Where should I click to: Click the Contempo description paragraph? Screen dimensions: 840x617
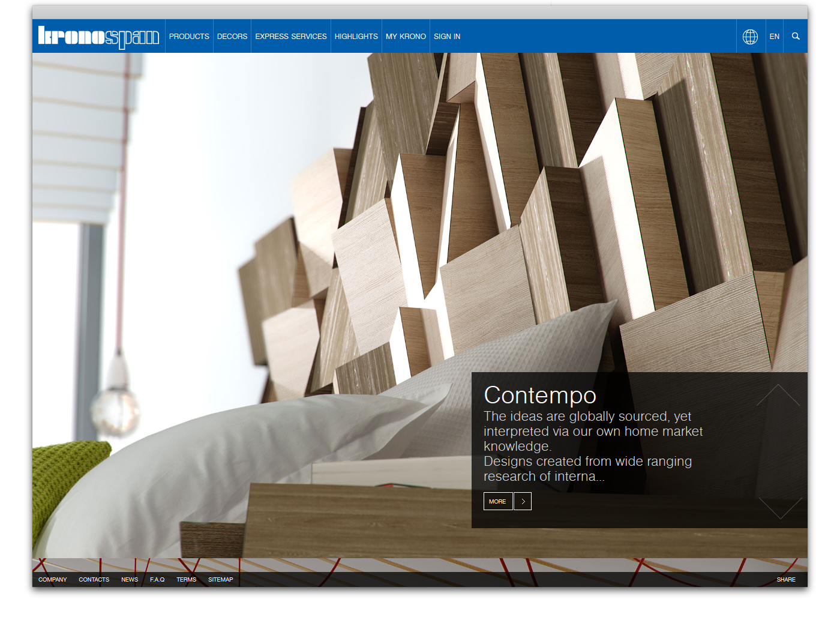click(593, 447)
